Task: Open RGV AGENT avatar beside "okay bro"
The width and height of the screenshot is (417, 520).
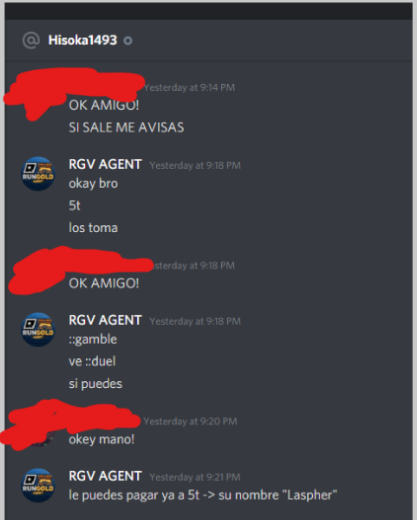Action: [x=38, y=174]
